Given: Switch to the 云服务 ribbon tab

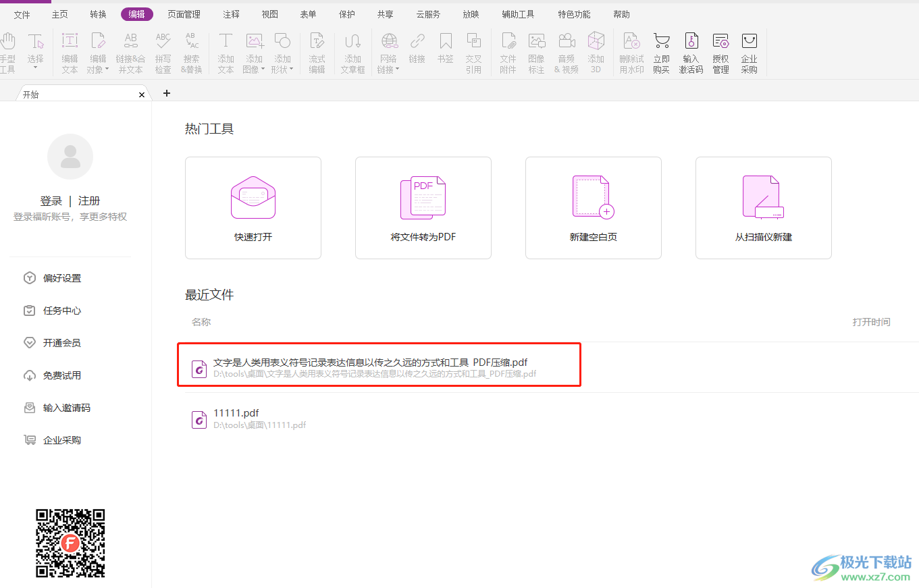Looking at the screenshot, I should coord(428,14).
